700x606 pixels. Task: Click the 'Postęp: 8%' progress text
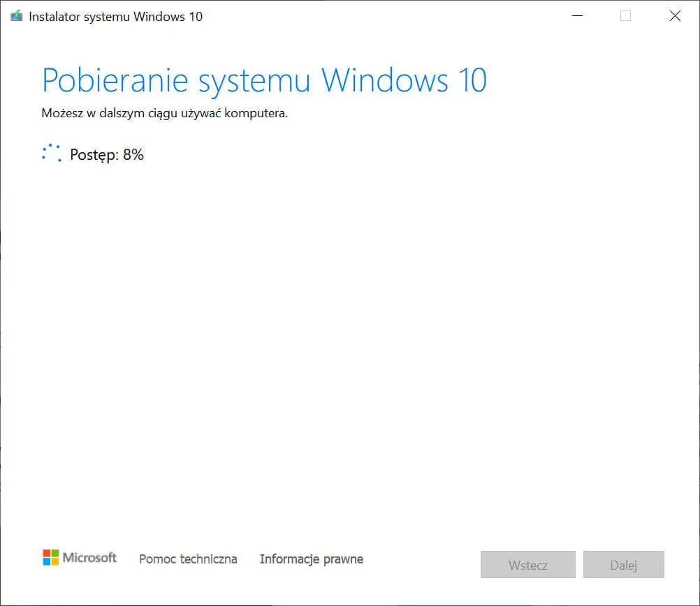(x=107, y=155)
